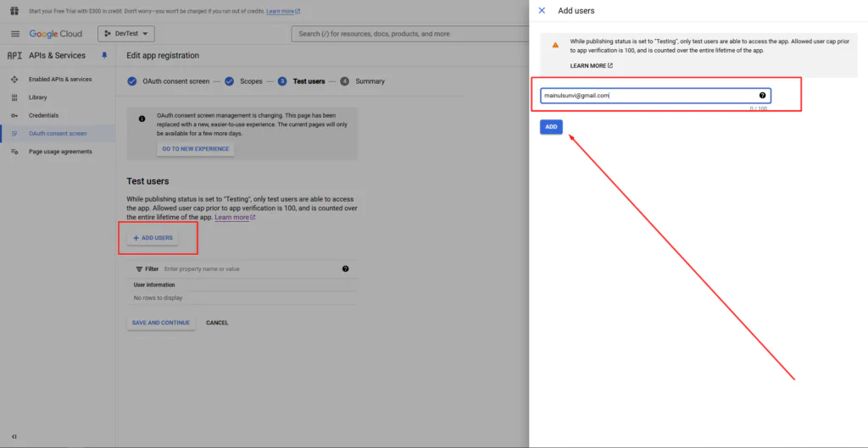The width and height of the screenshot is (868, 448).
Task: Click the blue ADD button
Action: pyautogui.click(x=551, y=127)
